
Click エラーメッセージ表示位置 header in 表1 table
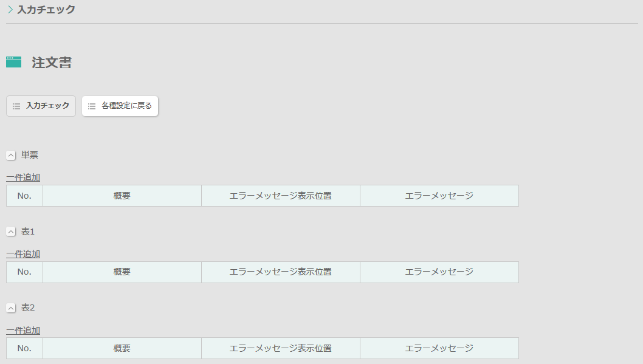point(280,272)
